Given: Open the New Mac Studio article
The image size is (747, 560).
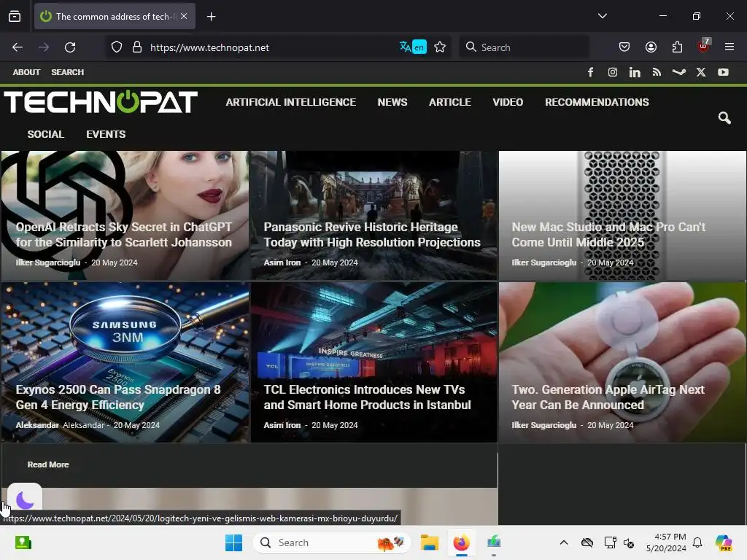Looking at the screenshot, I should tap(608, 235).
